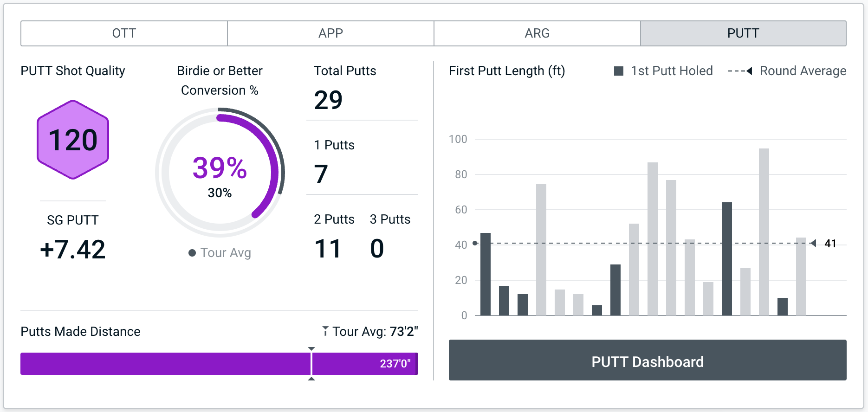Click the tallest light bar in the chart
The height and width of the screenshot is (412, 868).
point(764,232)
